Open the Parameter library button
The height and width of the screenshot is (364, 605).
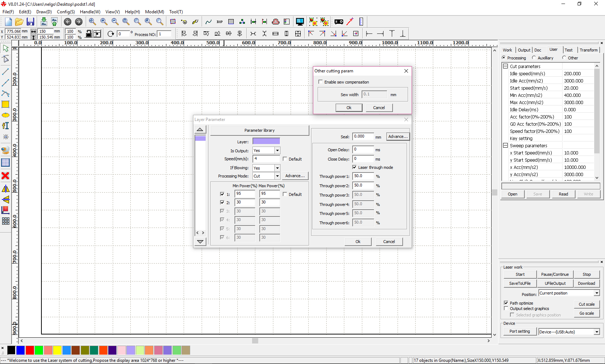(259, 130)
